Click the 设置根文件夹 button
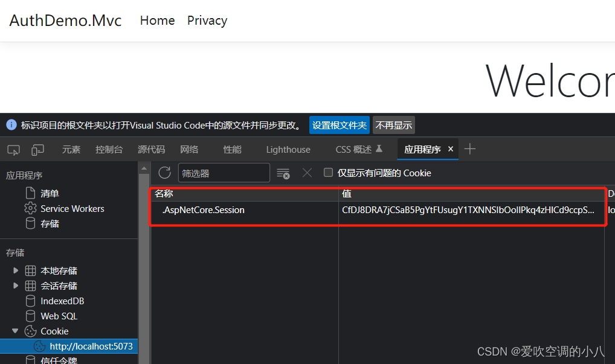 (339, 125)
